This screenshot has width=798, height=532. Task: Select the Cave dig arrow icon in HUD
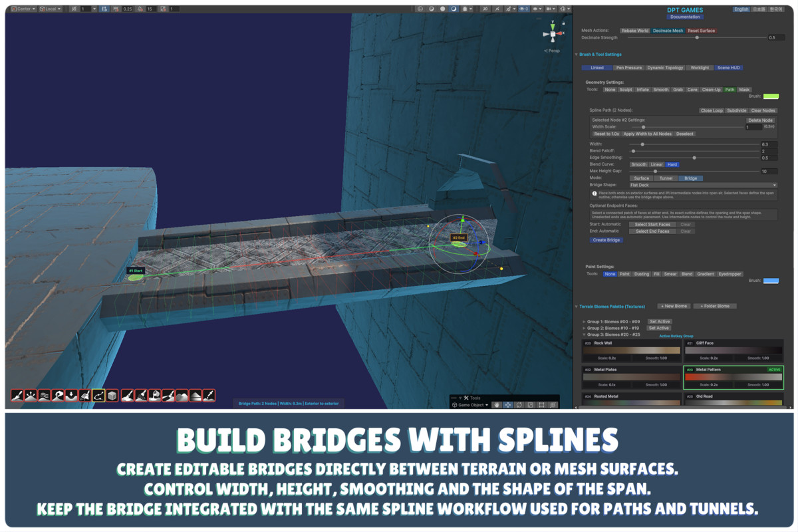click(71, 396)
